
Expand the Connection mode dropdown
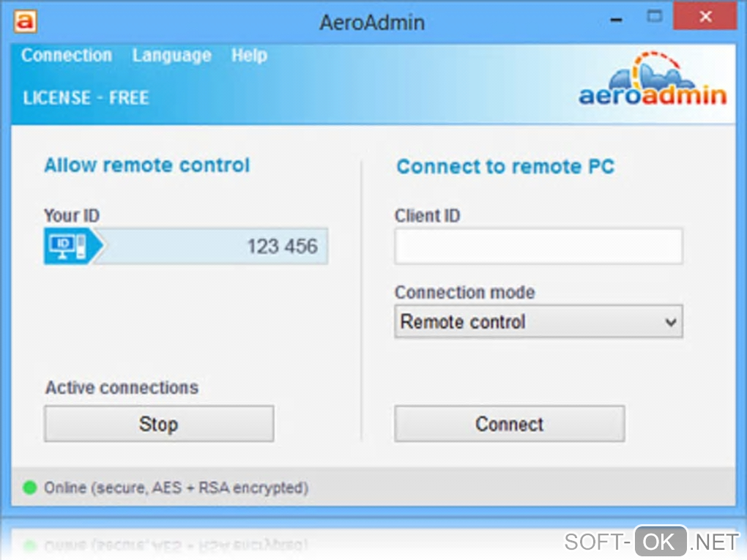[538, 322]
